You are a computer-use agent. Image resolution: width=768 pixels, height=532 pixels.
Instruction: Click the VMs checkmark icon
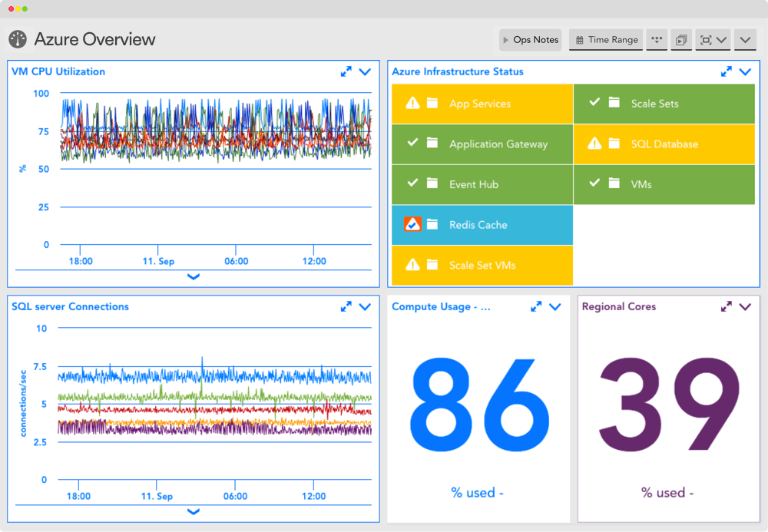[594, 183]
